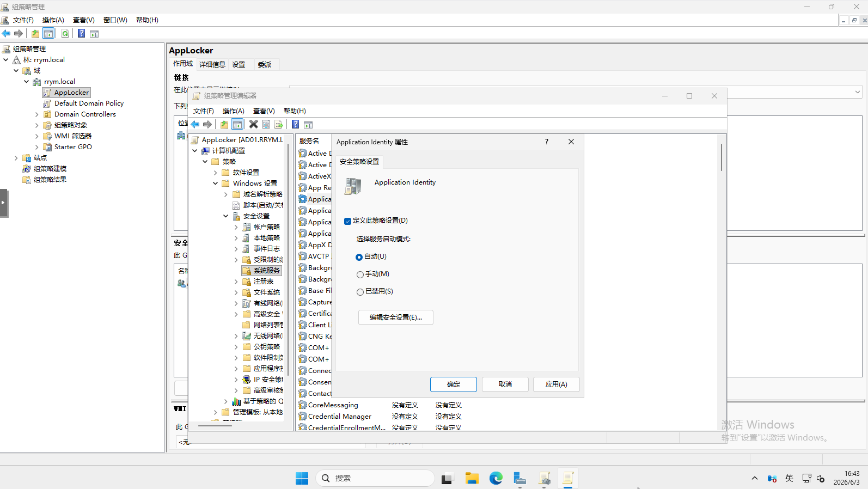Click the 编辑安全设置(E)... button
The image size is (868, 489).
tap(396, 317)
